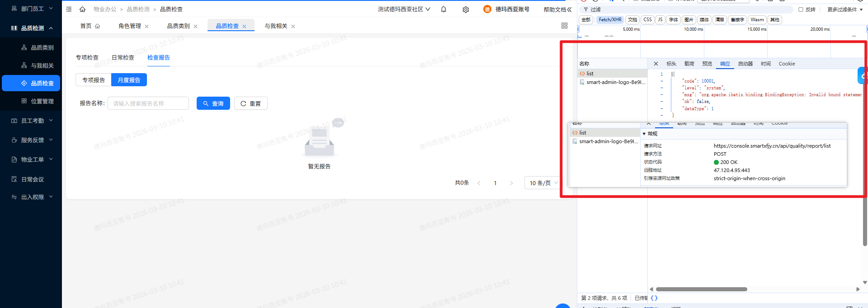
Task: Select 月度报告 report type
Action: pyautogui.click(x=129, y=80)
